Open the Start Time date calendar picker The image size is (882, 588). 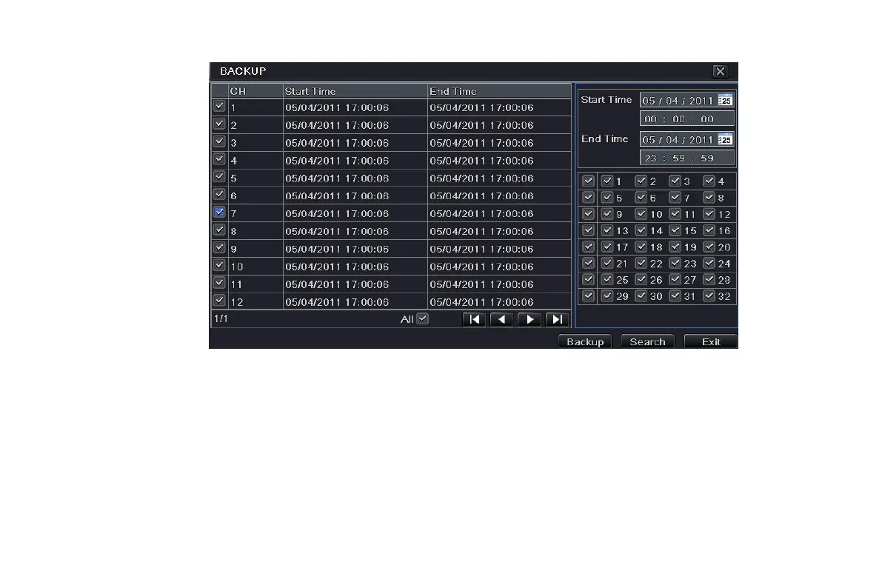(x=725, y=101)
